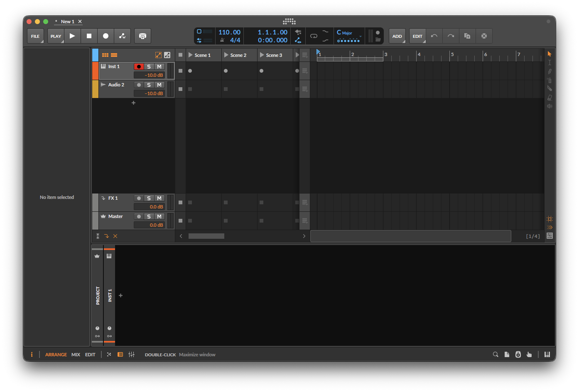Click the Undo arrow icon
Viewport: 579px width, 392px height.
(x=434, y=36)
